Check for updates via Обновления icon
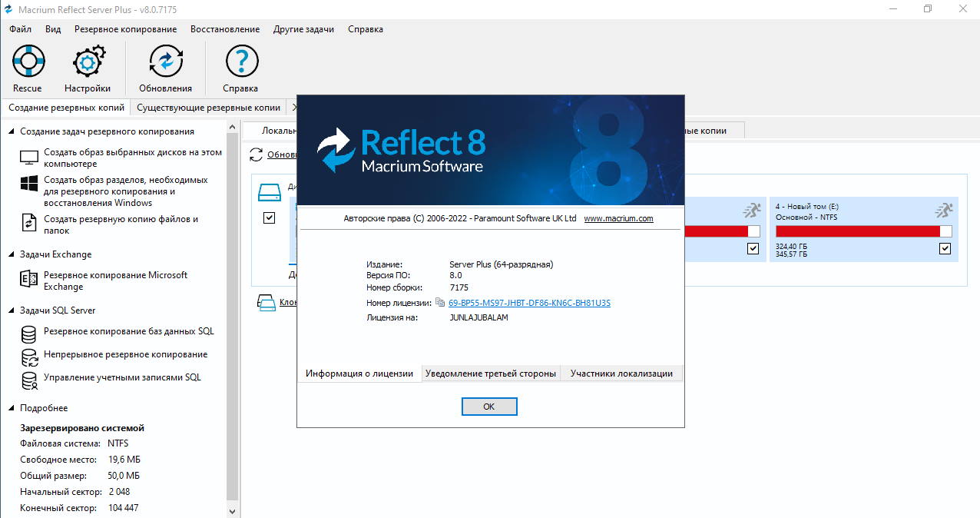The width and height of the screenshot is (980, 518). pos(165,61)
